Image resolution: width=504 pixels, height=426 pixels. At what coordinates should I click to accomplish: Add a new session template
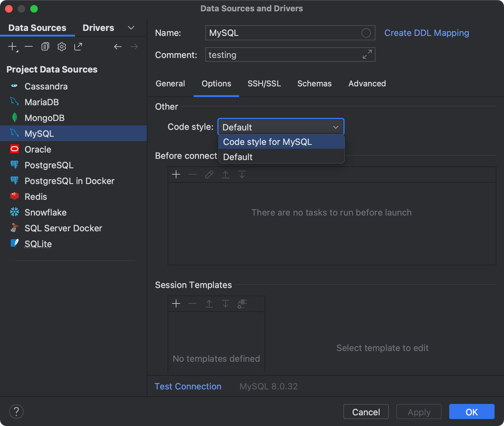[176, 303]
